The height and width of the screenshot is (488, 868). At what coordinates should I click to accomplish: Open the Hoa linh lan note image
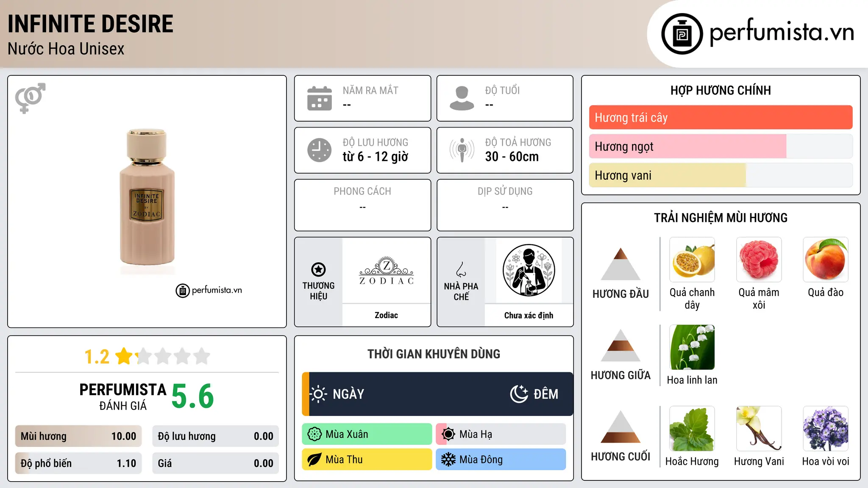point(692,347)
